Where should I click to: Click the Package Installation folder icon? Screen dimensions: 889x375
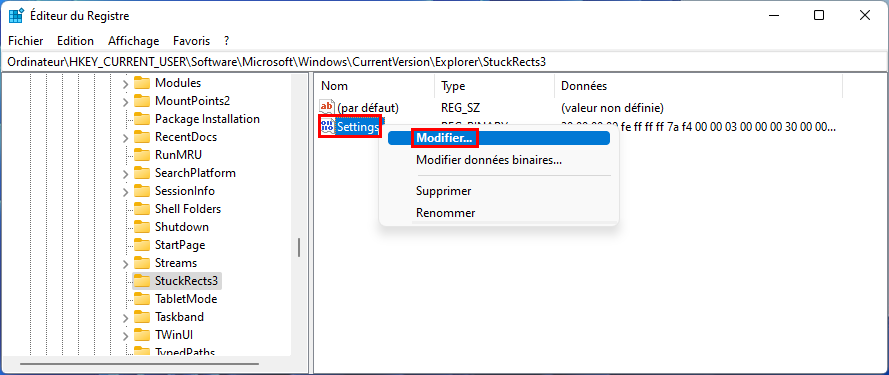[142, 119]
